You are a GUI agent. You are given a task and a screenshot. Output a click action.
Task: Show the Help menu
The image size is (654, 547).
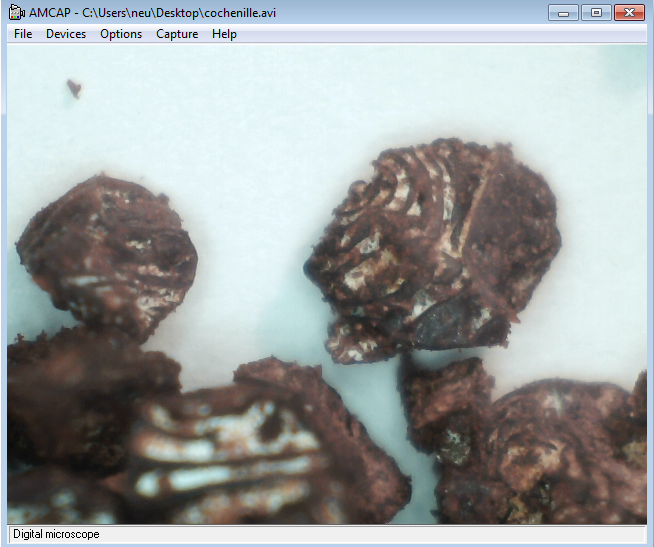pyautogui.click(x=224, y=34)
